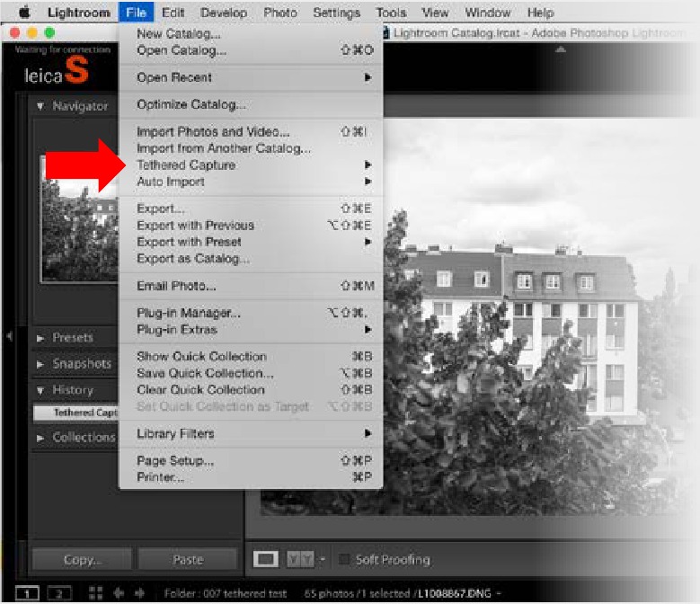Choose Page Setup entry

tap(251, 460)
